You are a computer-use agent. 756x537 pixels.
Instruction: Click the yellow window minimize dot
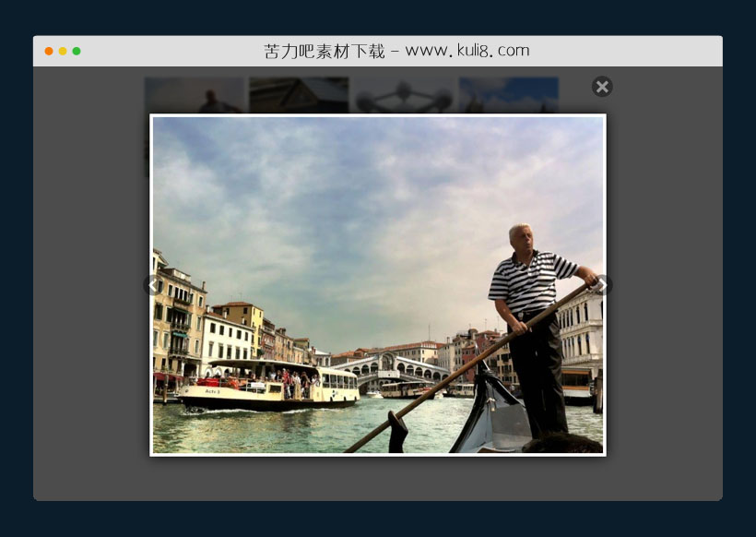pyautogui.click(x=63, y=51)
